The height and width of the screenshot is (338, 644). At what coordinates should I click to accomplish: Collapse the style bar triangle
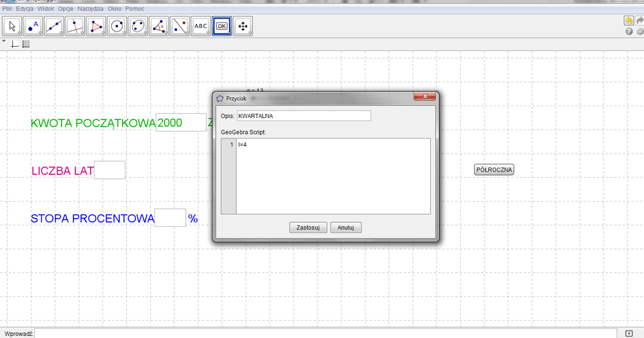pyautogui.click(x=3, y=42)
